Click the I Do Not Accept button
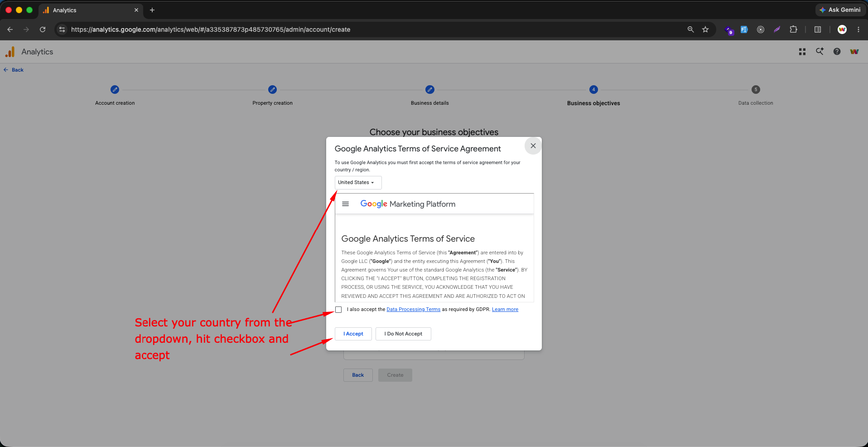868x447 pixels. 403,334
